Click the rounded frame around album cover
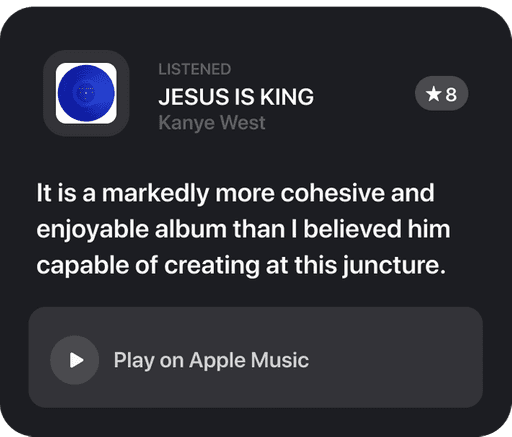 (86, 93)
